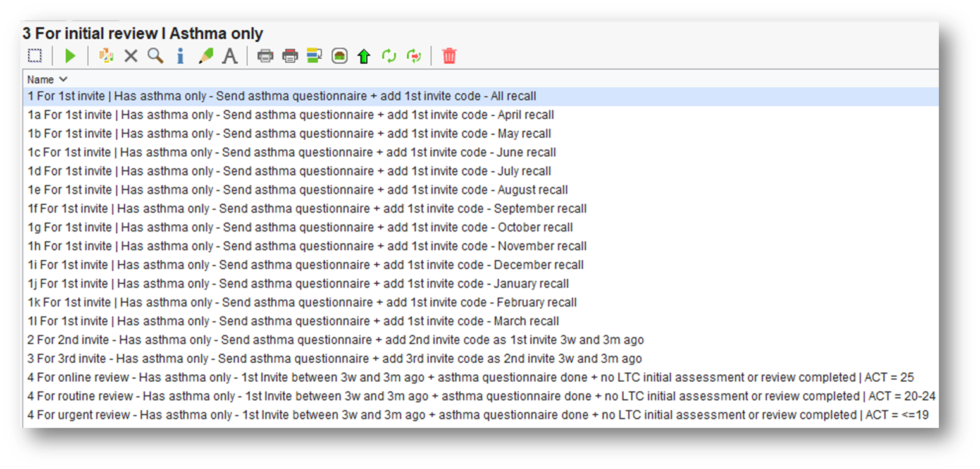The height and width of the screenshot is (469, 980).
Task: Select the '1e ... August recall' row
Action: pyautogui.click(x=481, y=190)
